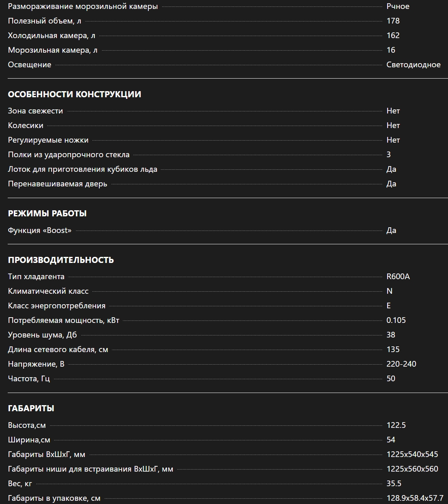
Task: Select the «Полезный объем, л» row label
Action: (x=45, y=21)
